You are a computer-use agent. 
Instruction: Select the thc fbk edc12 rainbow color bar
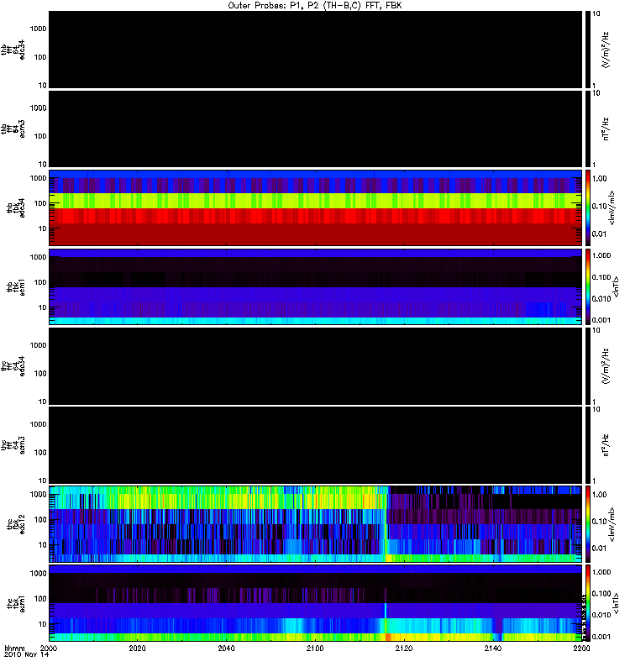coord(587,523)
